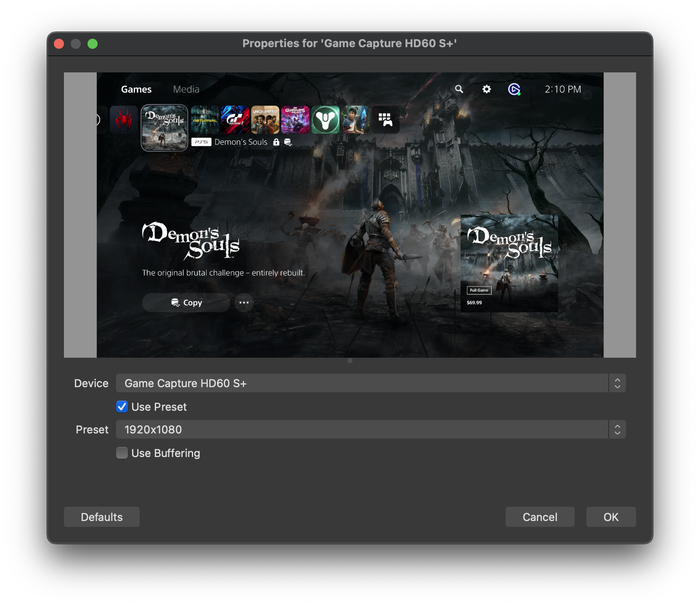This screenshot has height=606, width=700.
Task: Select the Returnal game tile
Action: tap(205, 120)
